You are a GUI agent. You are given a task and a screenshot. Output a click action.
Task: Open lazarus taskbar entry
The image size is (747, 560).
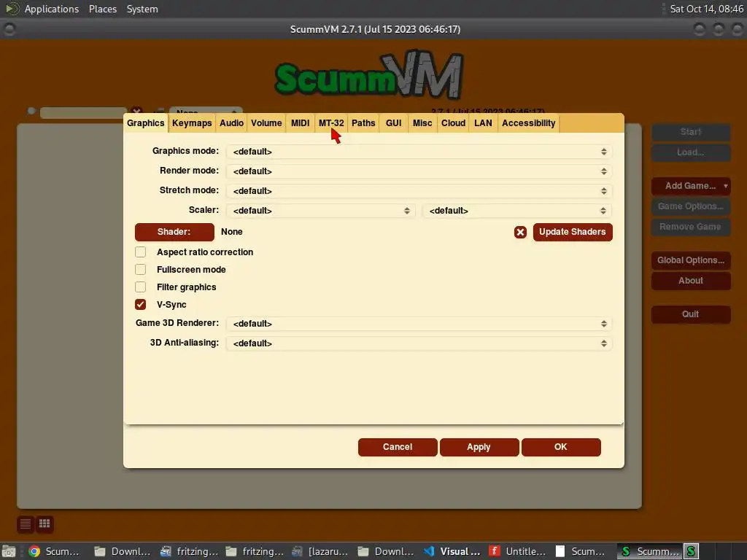point(320,551)
